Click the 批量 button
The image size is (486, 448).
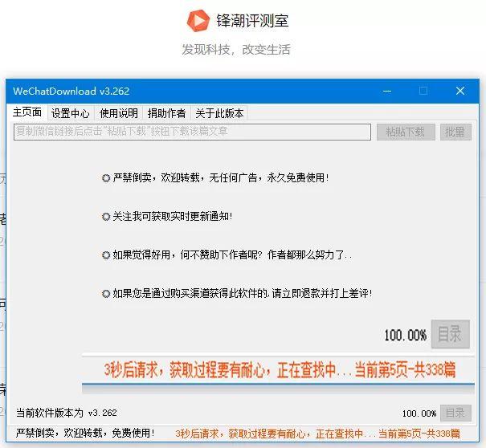[x=455, y=132]
